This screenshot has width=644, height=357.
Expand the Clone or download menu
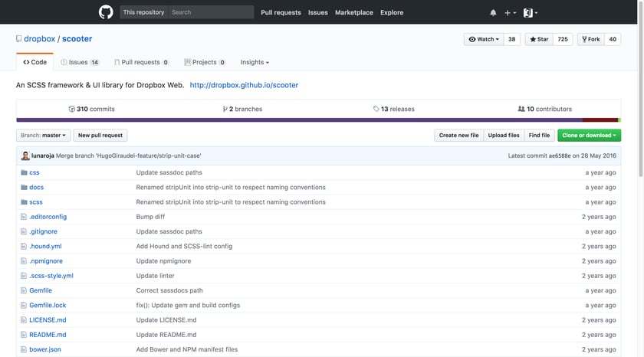pyautogui.click(x=589, y=136)
